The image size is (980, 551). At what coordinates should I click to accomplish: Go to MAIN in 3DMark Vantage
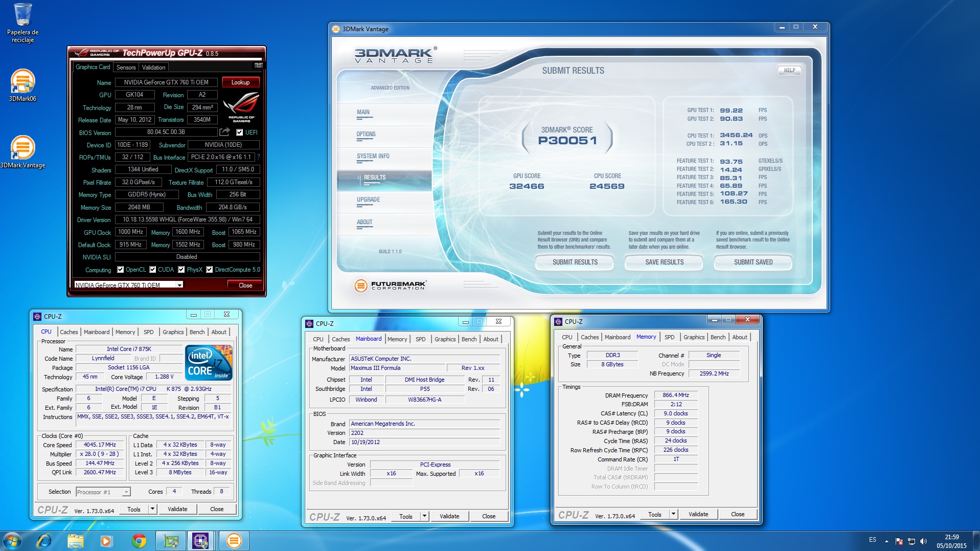363,112
